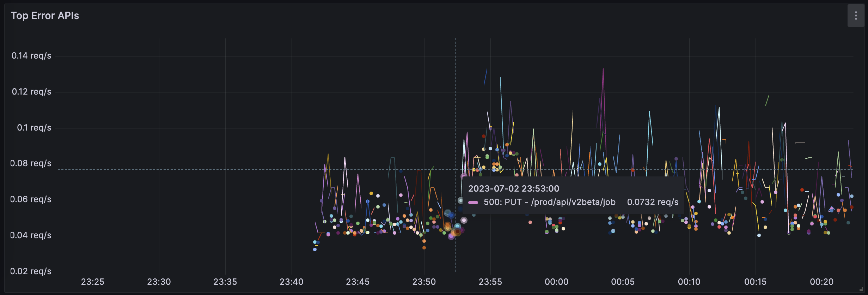The image size is (868, 295).
Task: Click the 23:50 time axis label
Action: point(424,282)
